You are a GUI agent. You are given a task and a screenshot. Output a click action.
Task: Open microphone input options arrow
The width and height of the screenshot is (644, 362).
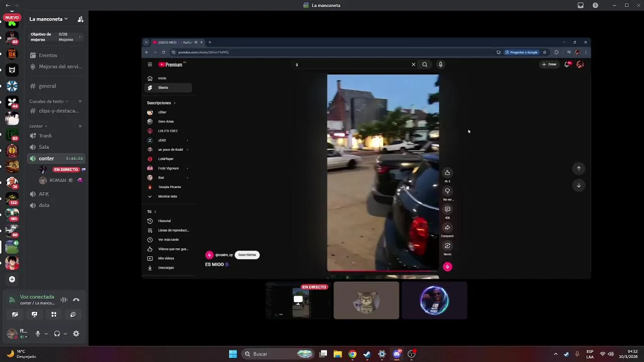46,333
